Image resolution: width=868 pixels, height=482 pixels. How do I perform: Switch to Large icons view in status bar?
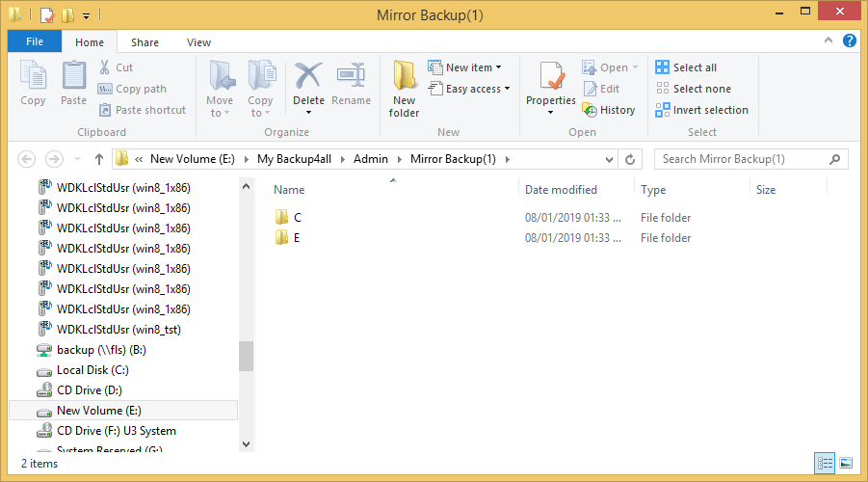pos(846,463)
